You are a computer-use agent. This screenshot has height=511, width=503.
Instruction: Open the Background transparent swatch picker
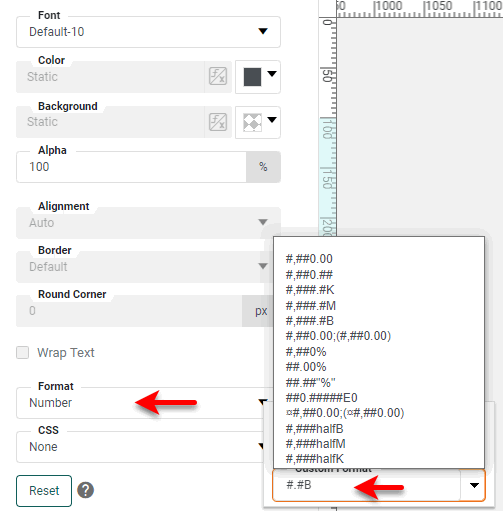(x=258, y=122)
